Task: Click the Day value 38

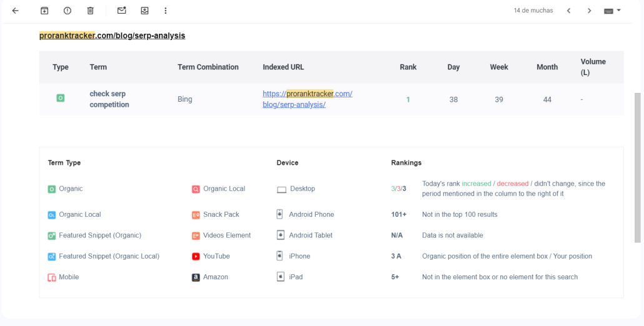Action: click(x=453, y=99)
